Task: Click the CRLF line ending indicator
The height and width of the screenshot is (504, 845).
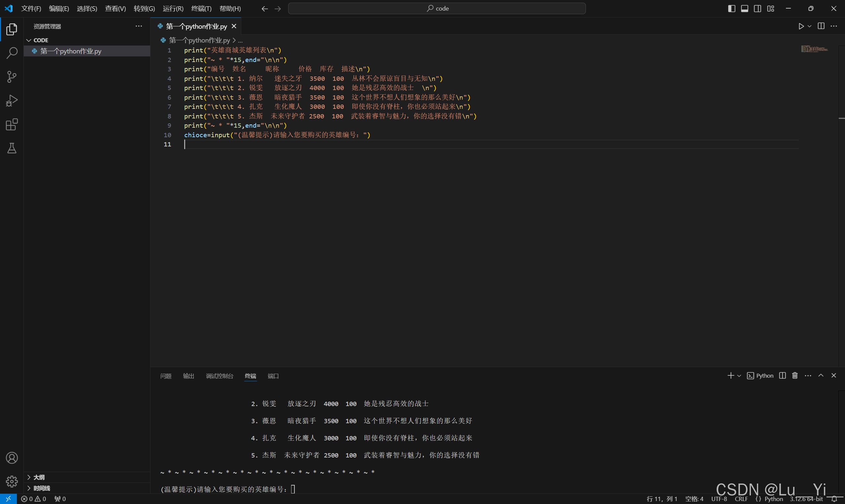Action: 741,499
